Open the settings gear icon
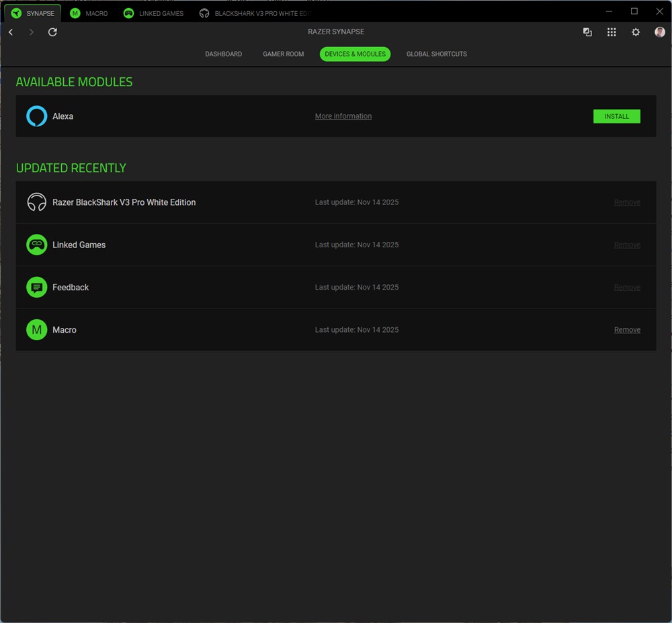Screen dimensions: 672x623 click(x=636, y=32)
